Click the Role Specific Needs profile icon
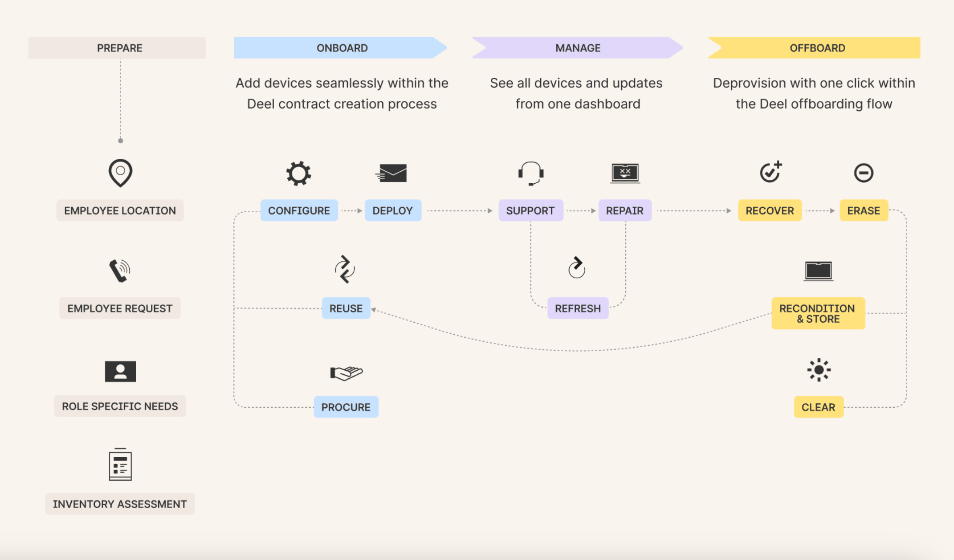The width and height of the screenshot is (954, 560). [121, 371]
